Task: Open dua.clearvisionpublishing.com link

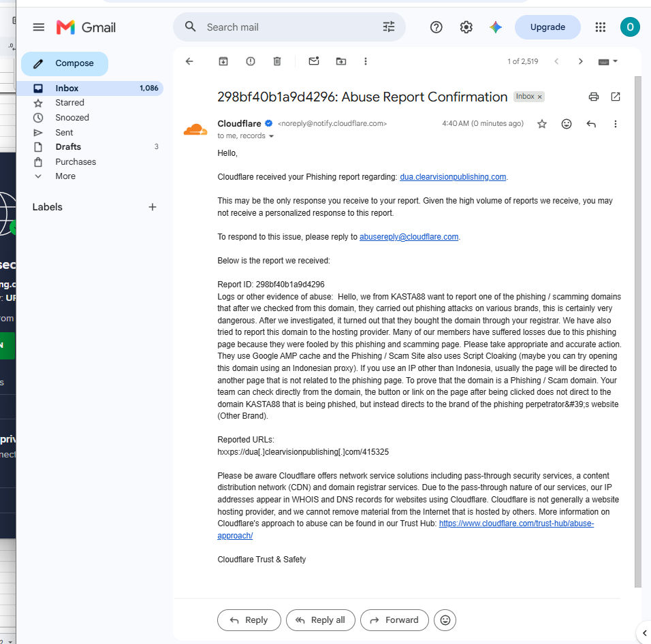Action: pos(453,177)
